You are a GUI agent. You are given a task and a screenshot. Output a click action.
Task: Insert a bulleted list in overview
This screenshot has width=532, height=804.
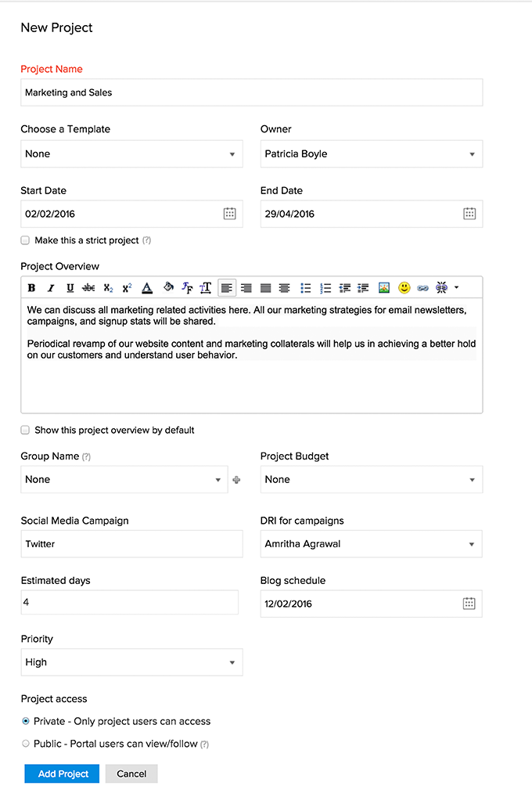306,288
